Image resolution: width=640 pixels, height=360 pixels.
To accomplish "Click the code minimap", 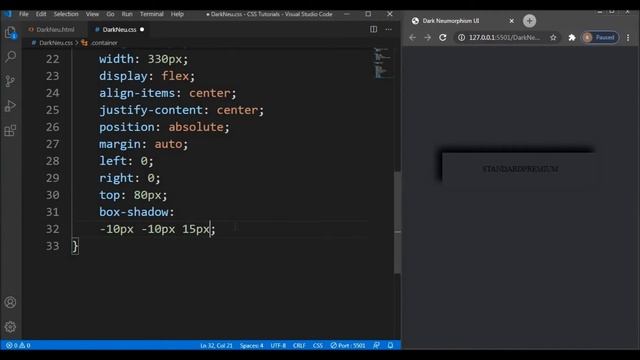I will coord(383,63).
